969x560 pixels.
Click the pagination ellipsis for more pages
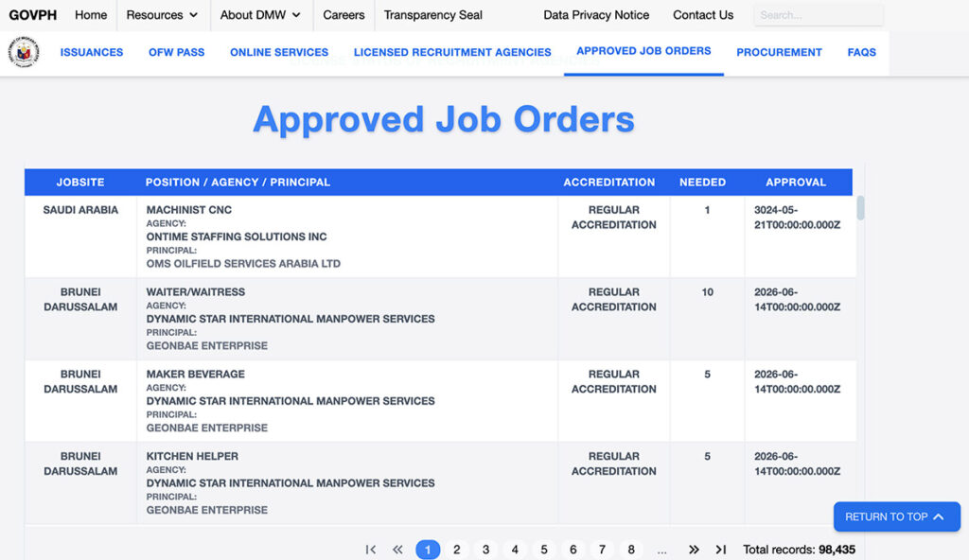point(661,550)
